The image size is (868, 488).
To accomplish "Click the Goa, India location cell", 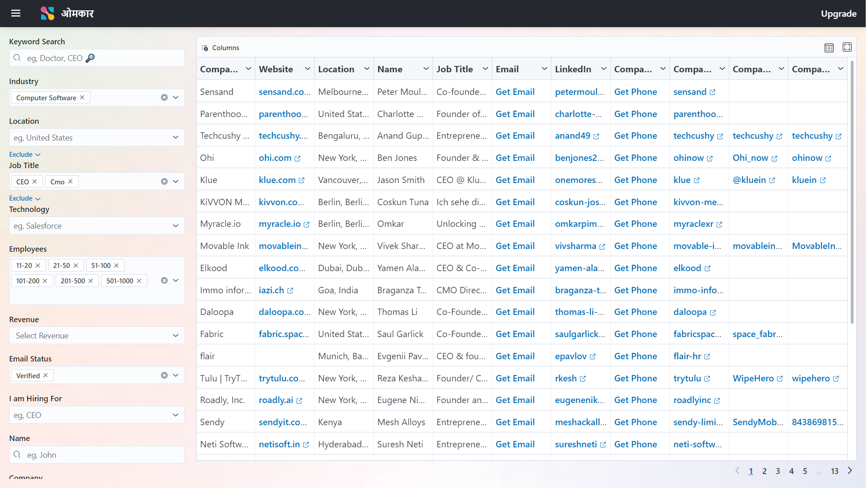I will pyautogui.click(x=344, y=290).
